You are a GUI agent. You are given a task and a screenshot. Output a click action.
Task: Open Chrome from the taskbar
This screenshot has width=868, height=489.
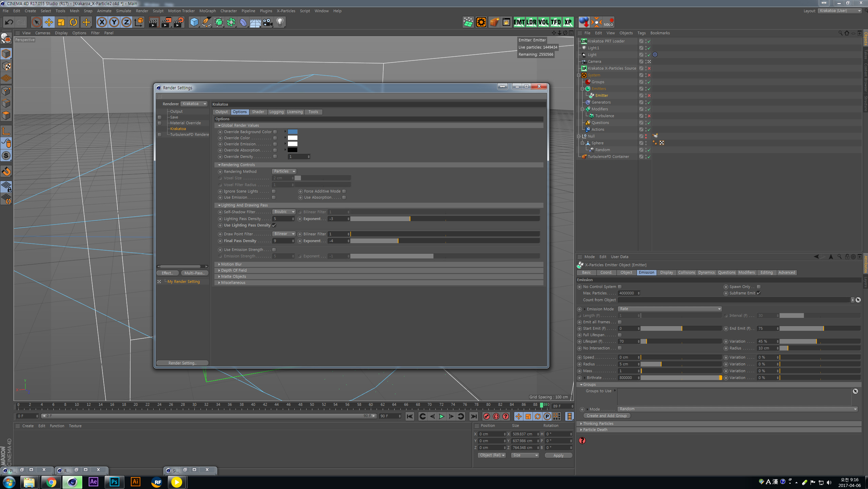click(51, 482)
